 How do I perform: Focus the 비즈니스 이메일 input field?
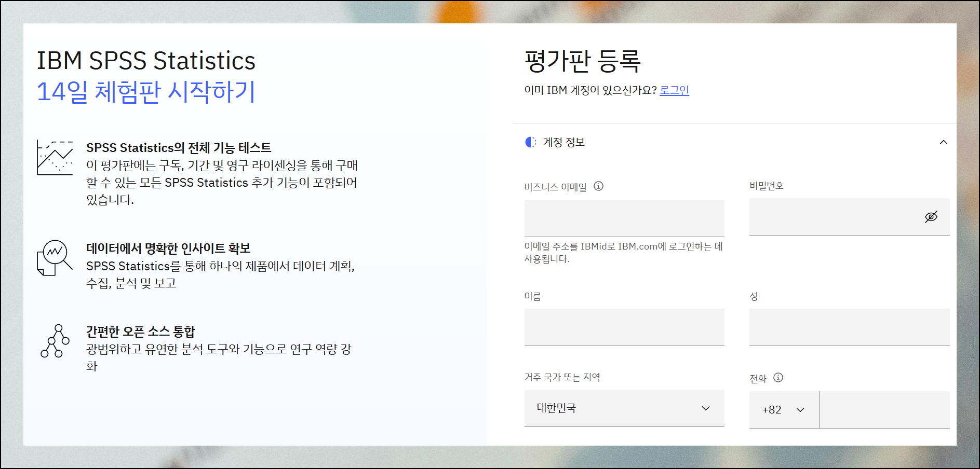click(x=624, y=218)
